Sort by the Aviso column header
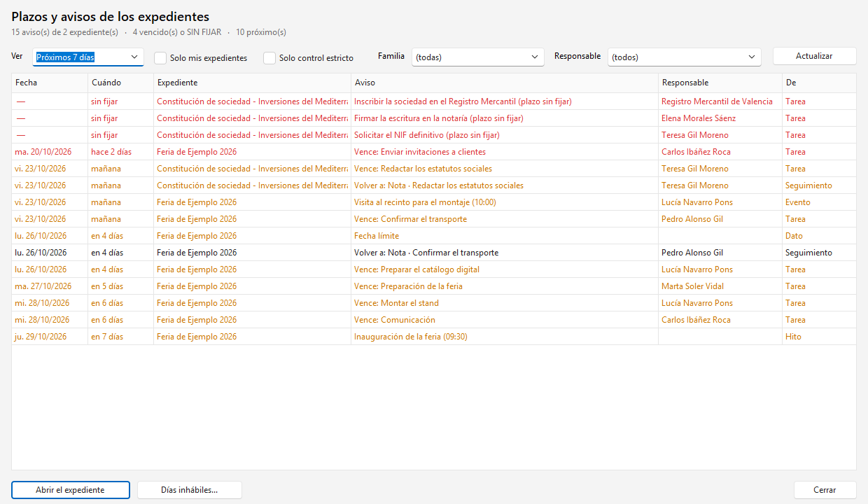Image resolution: width=868 pixels, height=504 pixels. [505, 83]
